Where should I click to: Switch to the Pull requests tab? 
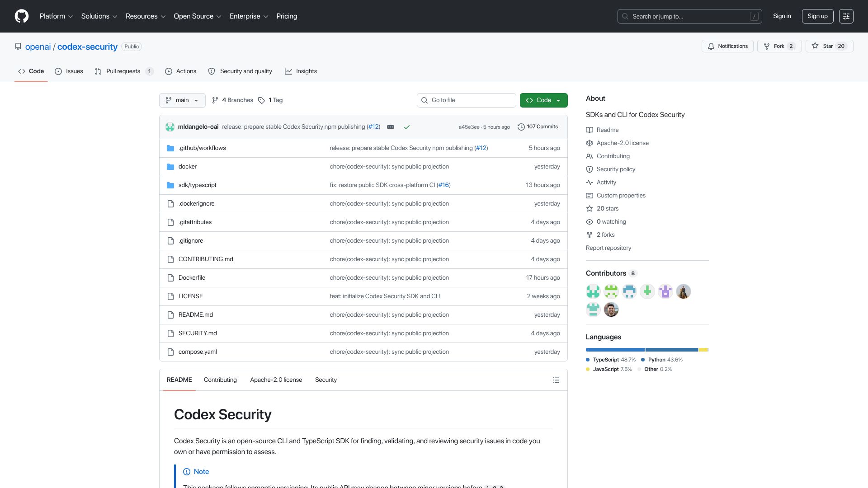click(x=124, y=71)
